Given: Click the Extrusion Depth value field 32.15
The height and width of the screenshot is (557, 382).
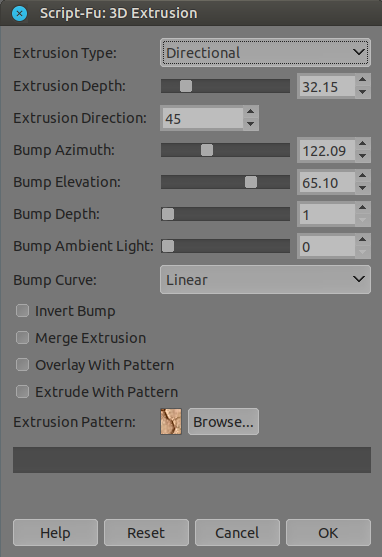Looking at the screenshot, I should (327, 86).
